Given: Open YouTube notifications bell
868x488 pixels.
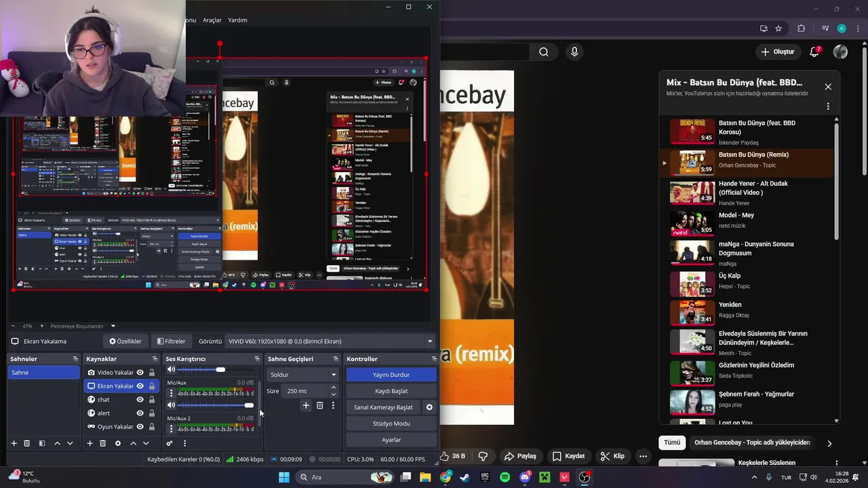Looking at the screenshot, I should point(815,52).
